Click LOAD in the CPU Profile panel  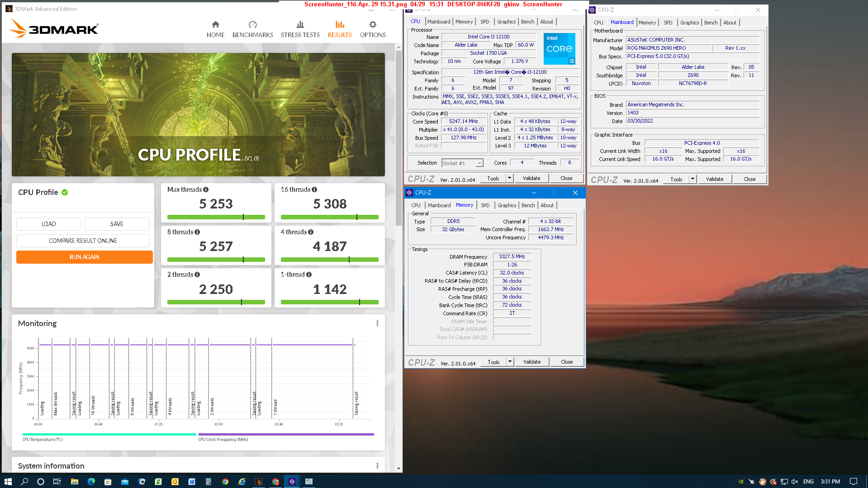[49, 224]
